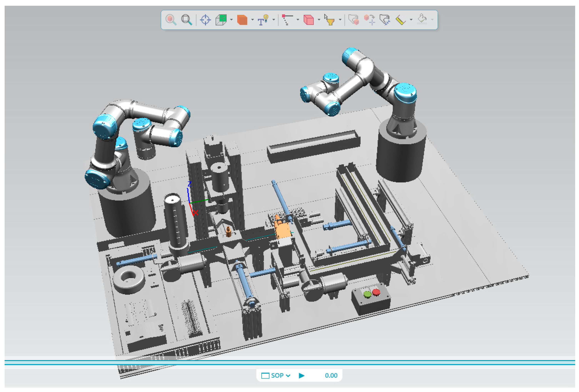The height and width of the screenshot is (392, 579).
Task: Click the Show Labels T lightbulb icon
Action: coord(263,20)
